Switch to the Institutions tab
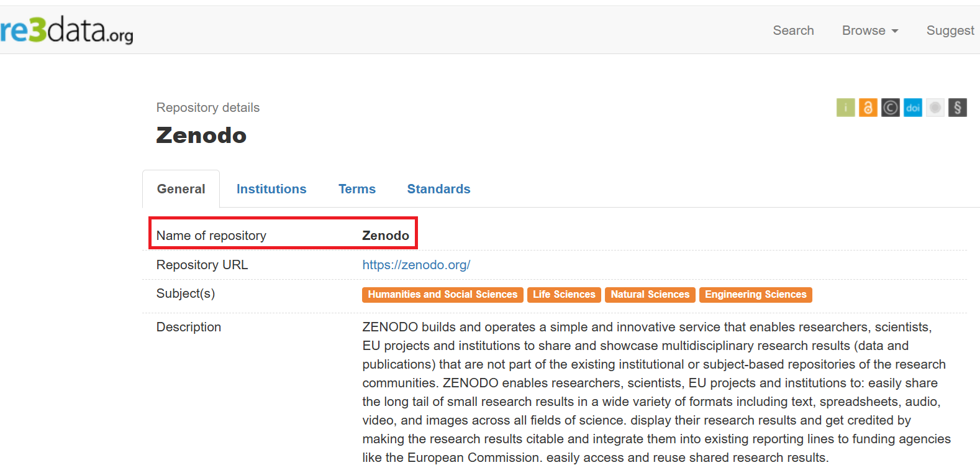The width and height of the screenshot is (980, 465). (x=271, y=189)
